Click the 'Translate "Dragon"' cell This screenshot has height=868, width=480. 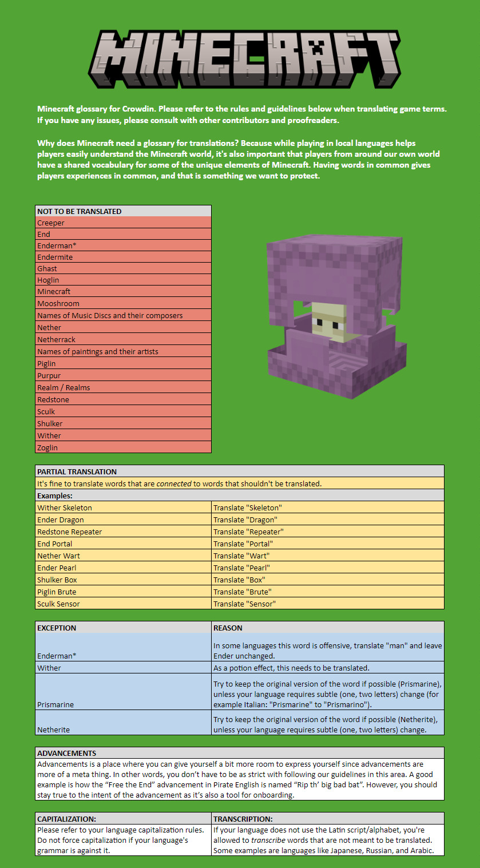click(328, 520)
